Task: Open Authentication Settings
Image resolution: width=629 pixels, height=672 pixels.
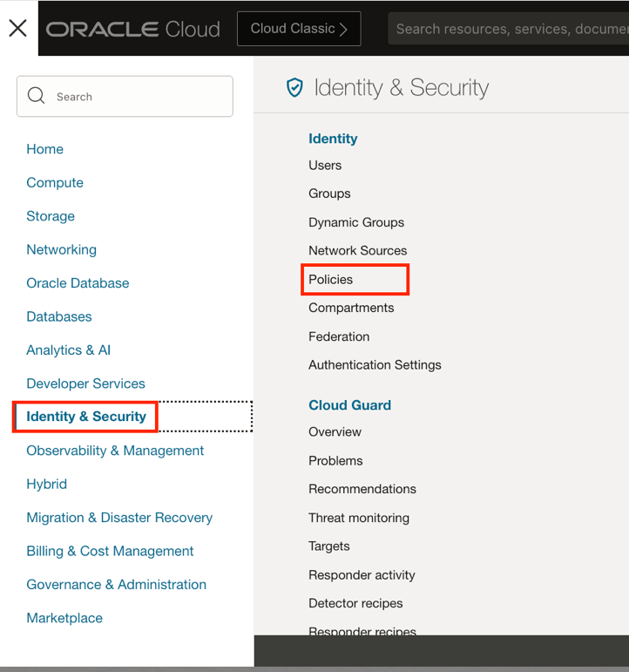Action: (x=375, y=365)
